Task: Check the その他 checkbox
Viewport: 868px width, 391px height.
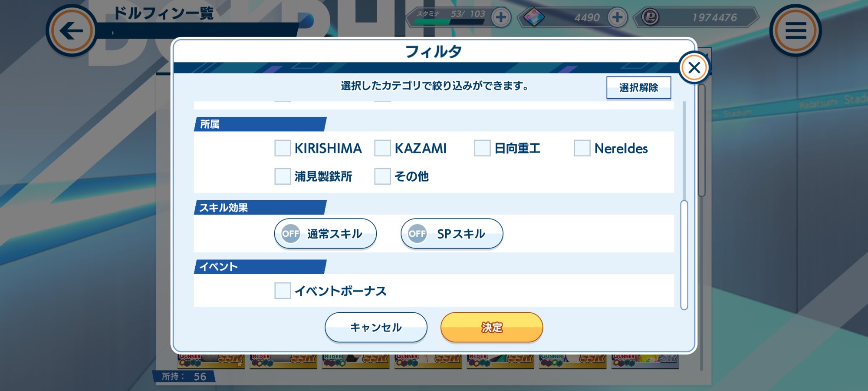Action: [382, 176]
